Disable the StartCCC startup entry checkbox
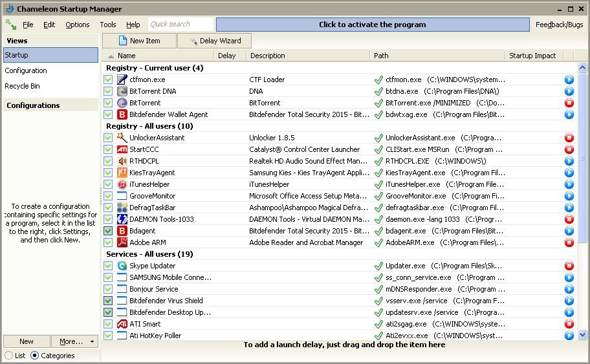The height and width of the screenshot is (364, 590). (x=108, y=149)
